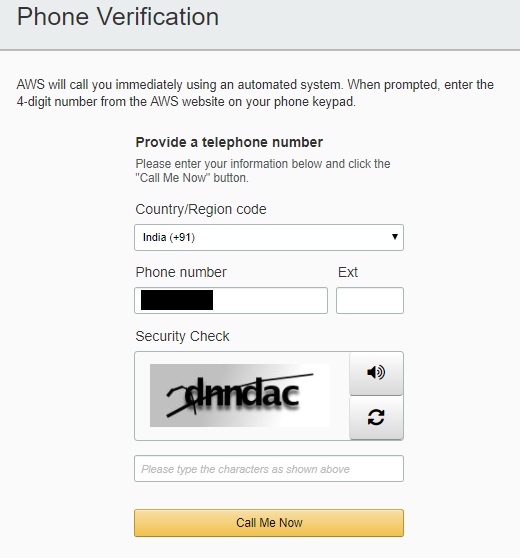Click the AWS automated call instruction paragraph
Viewport: 520px width, 558px height.
[x=255, y=93]
